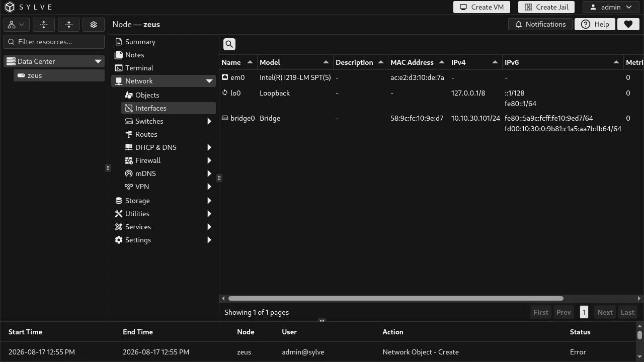This screenshot has width=644, height=362.
Task: Open the Terminal page
Action: click(164, 68)
